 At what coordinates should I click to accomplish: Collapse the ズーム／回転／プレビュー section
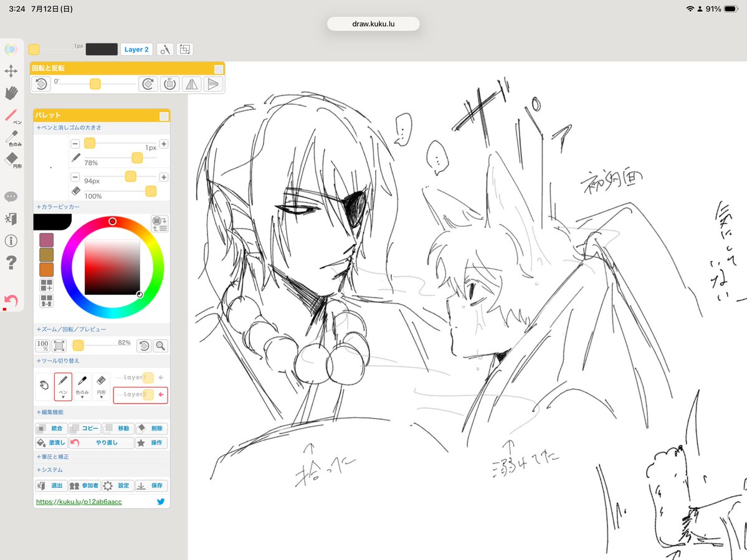72,329
